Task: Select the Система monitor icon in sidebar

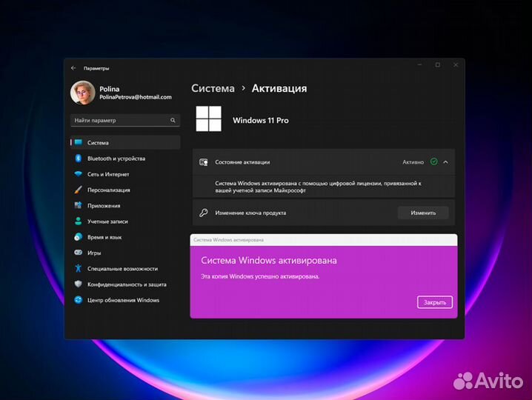Action: click(79, 142)
